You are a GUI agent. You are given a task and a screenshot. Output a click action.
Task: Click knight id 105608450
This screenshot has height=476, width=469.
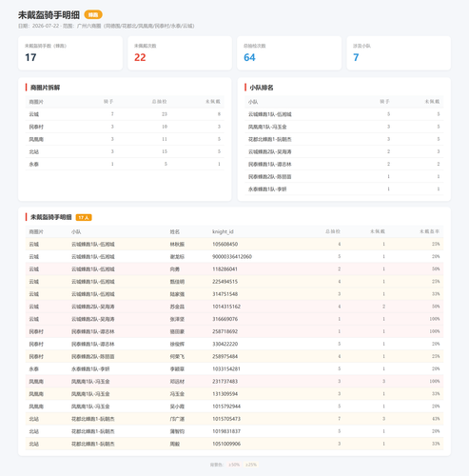[225, 244]
